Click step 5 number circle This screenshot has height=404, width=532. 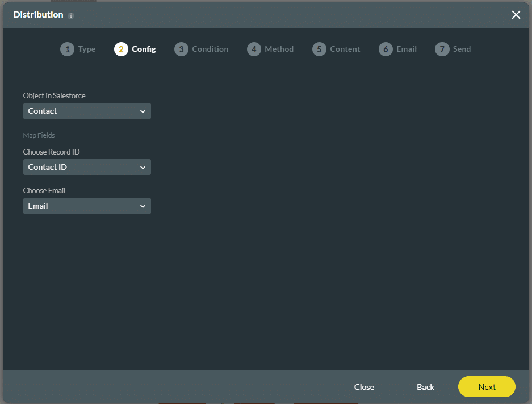click(x=319, y=49)
